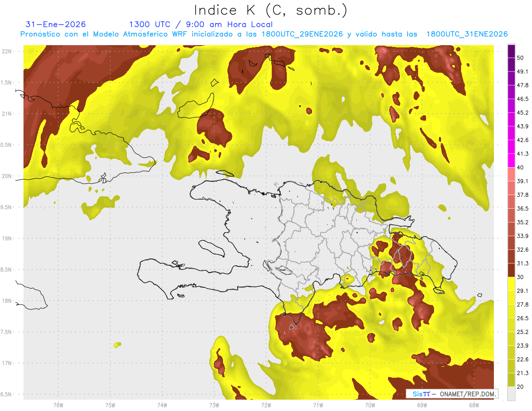The image size is (532, 411).
Task: Click the "37.8" color bar value
Action: tap(523, 195)
